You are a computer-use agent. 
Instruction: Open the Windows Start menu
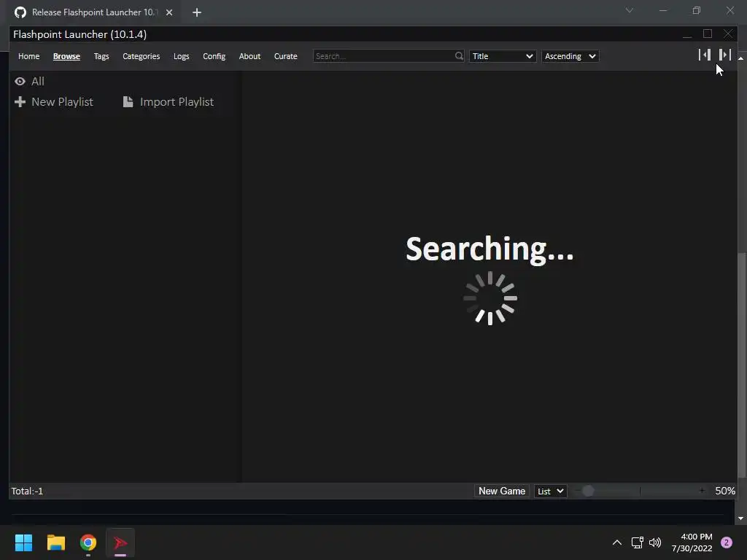[x=23, y=542]
